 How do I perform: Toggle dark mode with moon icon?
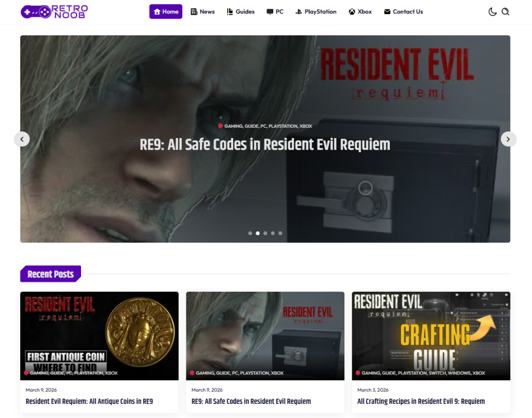click(x=493, y=12)
